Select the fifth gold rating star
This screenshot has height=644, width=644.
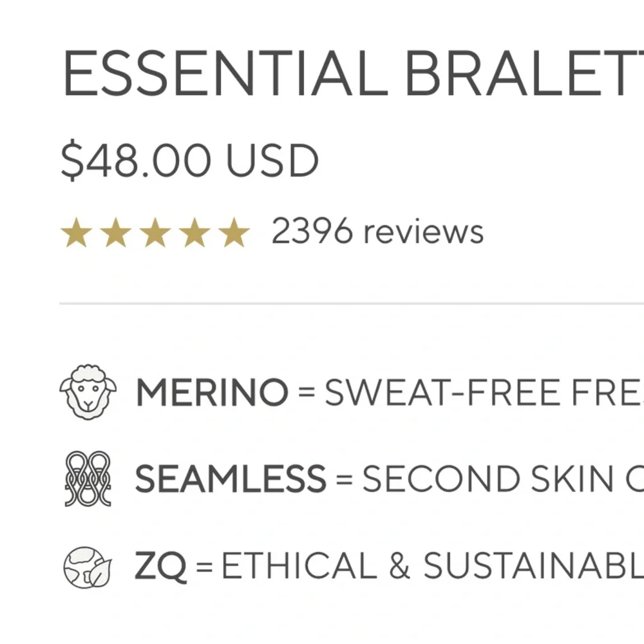[x=234, y=232]
